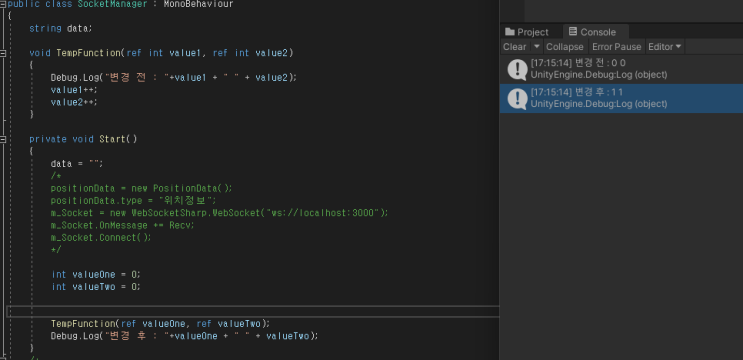This screenshot has height=360, width=743.
Task: Select the '변경 전 : 0 0' log entry
Action: (621, 69)
